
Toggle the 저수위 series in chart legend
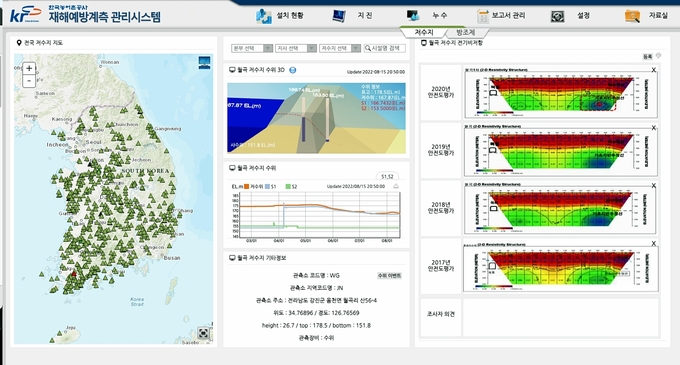coord(253,186)
